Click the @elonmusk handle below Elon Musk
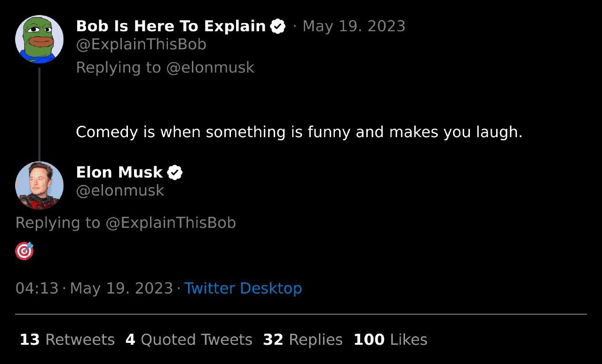 click(x=120, y=191)
